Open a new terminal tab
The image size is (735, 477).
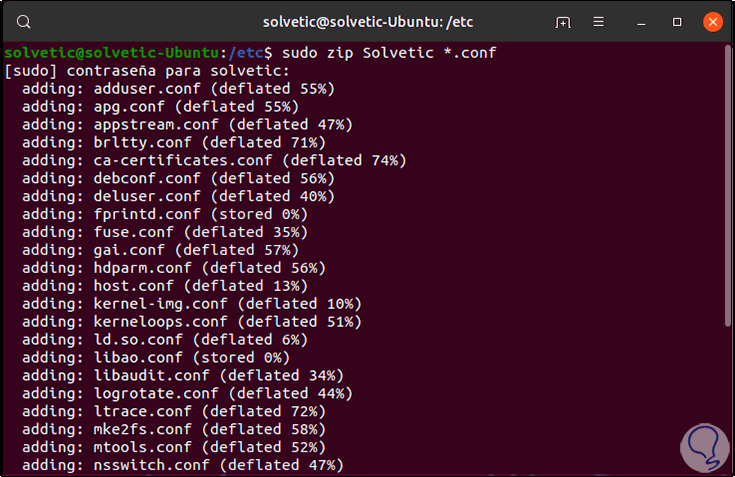click(564, 22)
